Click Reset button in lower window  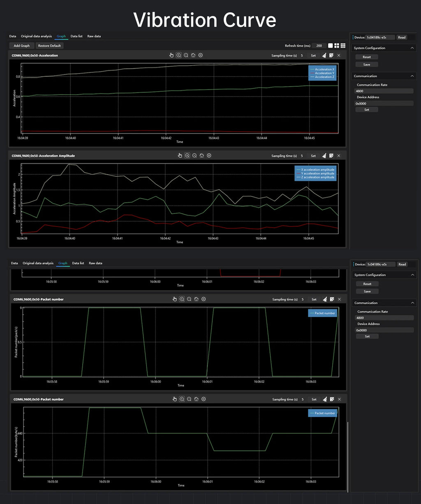[x=367, y=284]
